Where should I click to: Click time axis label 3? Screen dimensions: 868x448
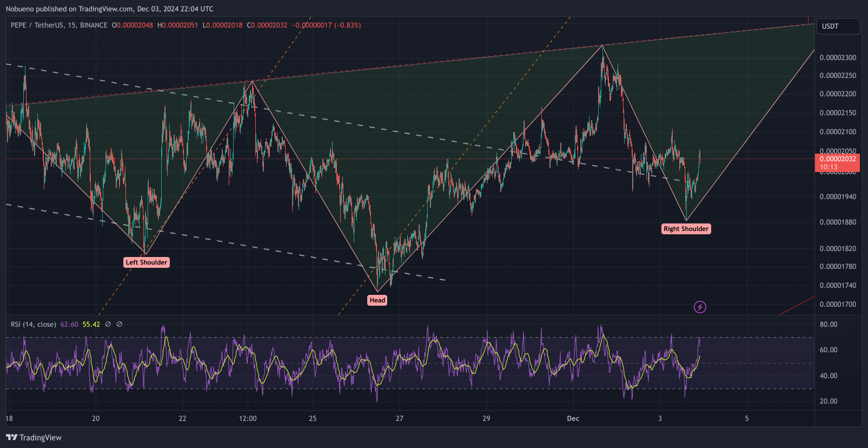[660, 418]
